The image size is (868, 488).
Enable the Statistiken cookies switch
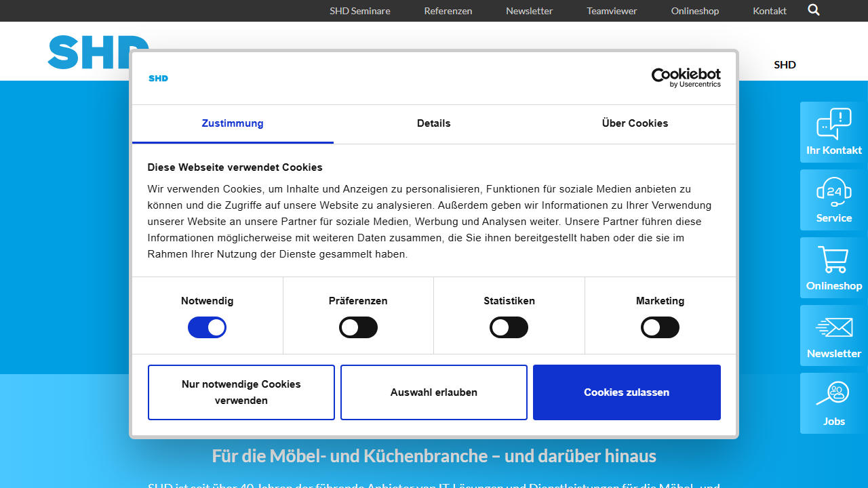coord(509,328)
